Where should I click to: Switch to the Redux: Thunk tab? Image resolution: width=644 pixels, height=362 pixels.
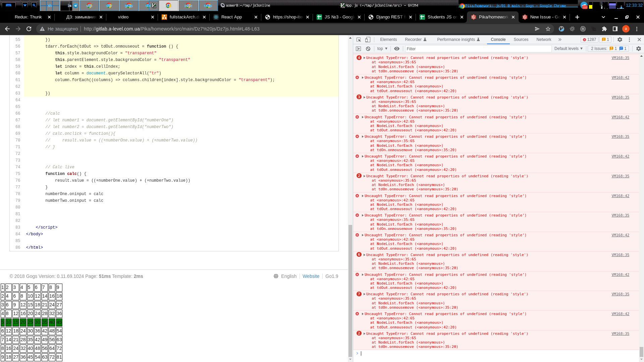coord(28,17)
